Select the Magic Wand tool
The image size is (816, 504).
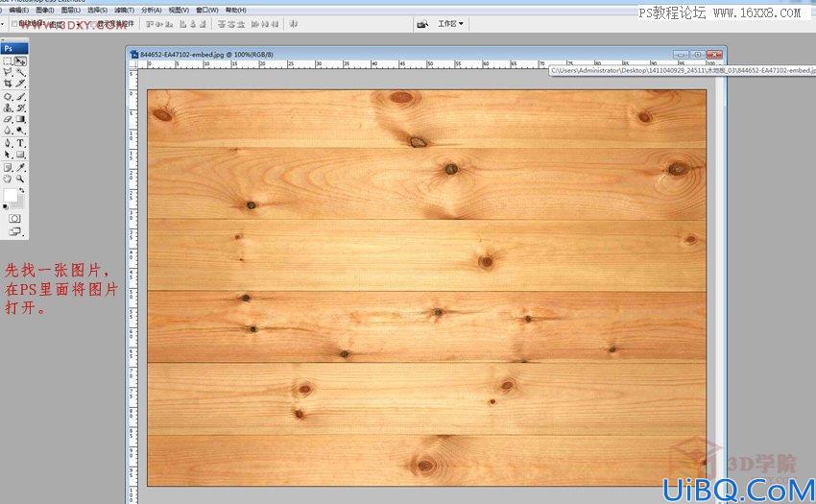21,72
